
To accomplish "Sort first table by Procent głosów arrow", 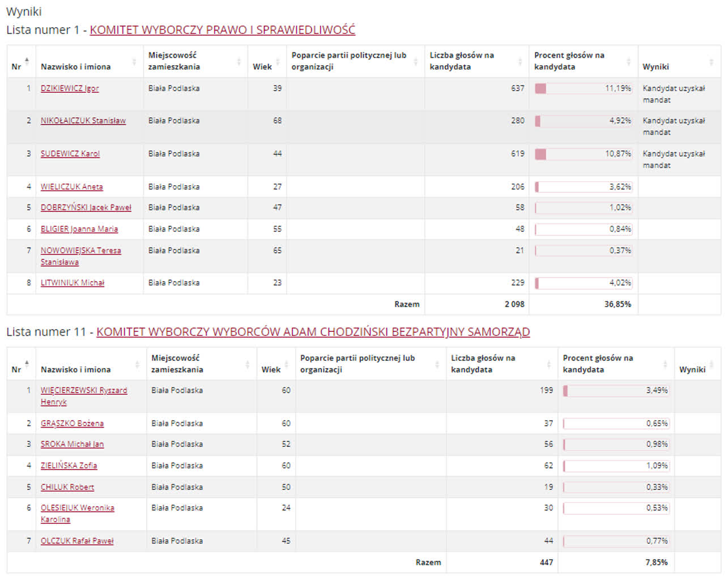I will tap(628, 61).
